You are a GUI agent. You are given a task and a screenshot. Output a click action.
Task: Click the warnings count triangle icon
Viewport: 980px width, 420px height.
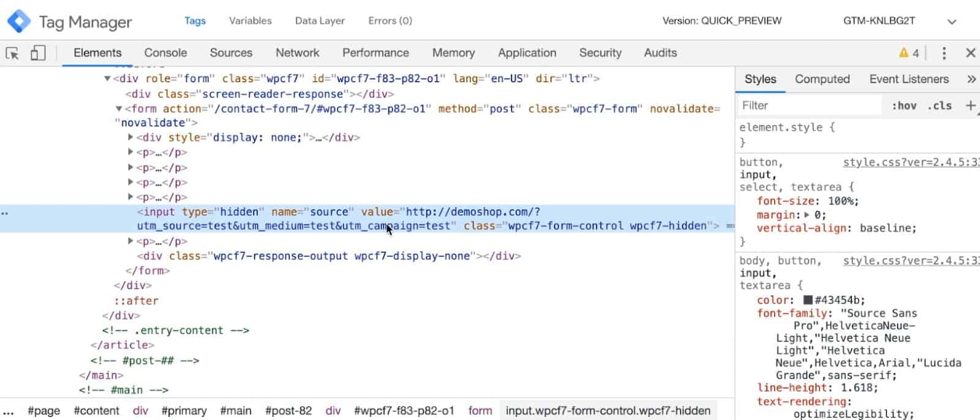pos(903,53)
